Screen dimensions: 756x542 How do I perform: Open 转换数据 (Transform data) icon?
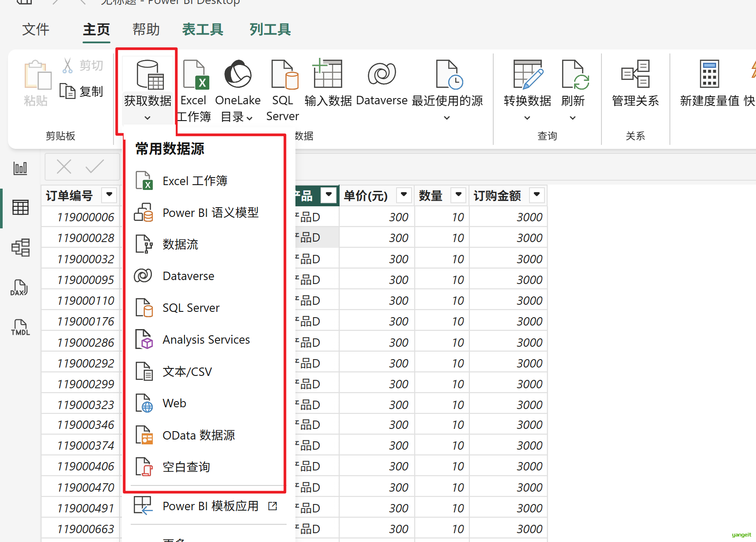[x=527, y=74]
